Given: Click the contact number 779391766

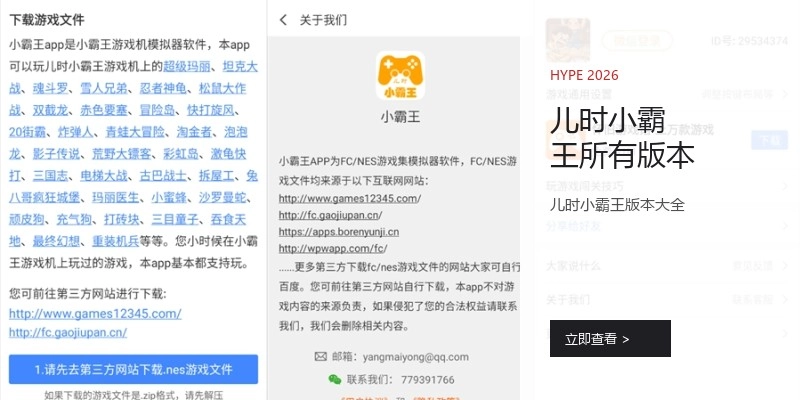Looking at the screenshot, I should pyautogui.click(x=428, y=380).
